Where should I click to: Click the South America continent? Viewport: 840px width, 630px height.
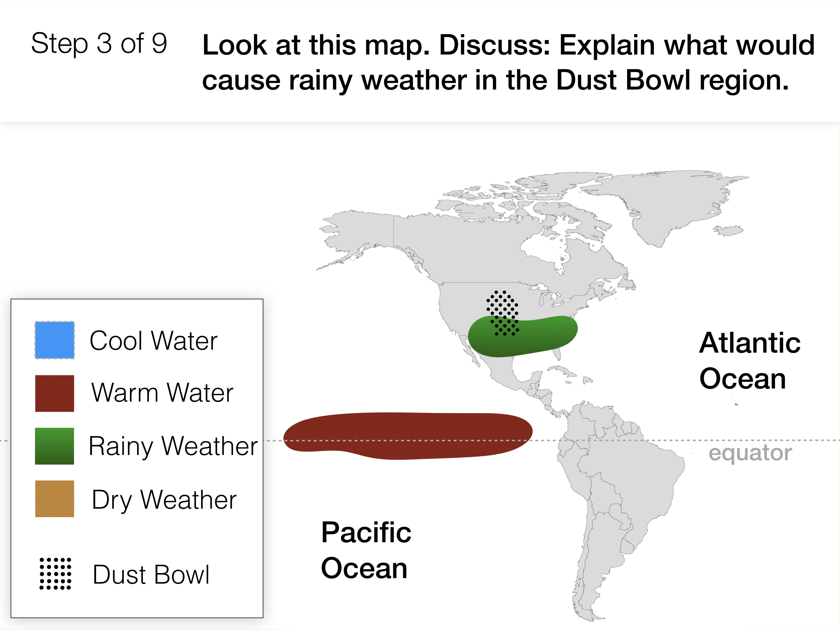coord(615,494)
